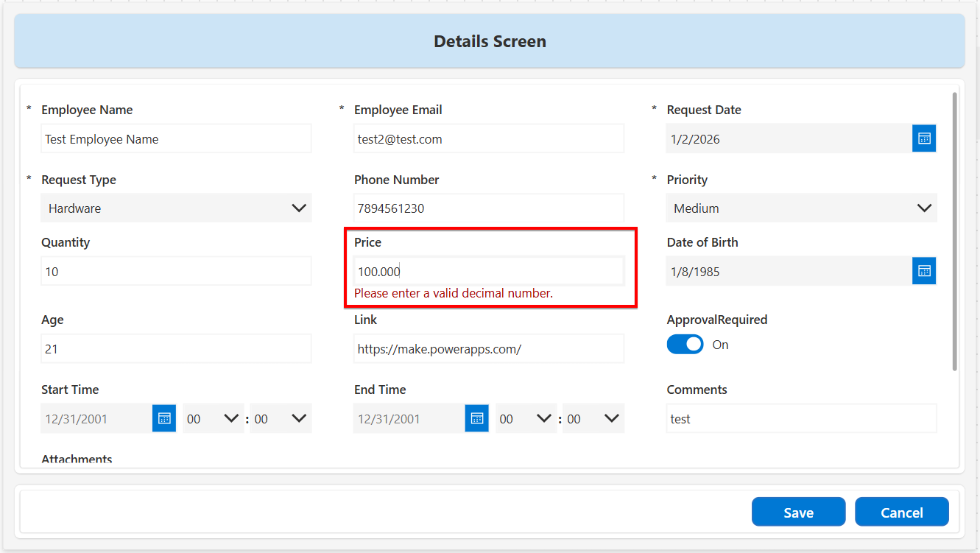Open the End Time hour dropdown
The height and width of the screenshot is (553, 980).
525,418
